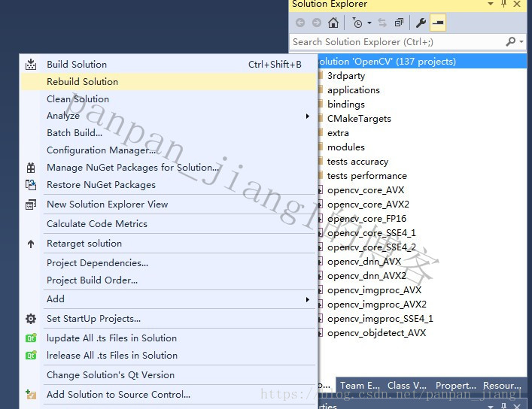Select opencv_core_AVX project
The height and width of the screenshot is (409, 532).
point(366,190)
